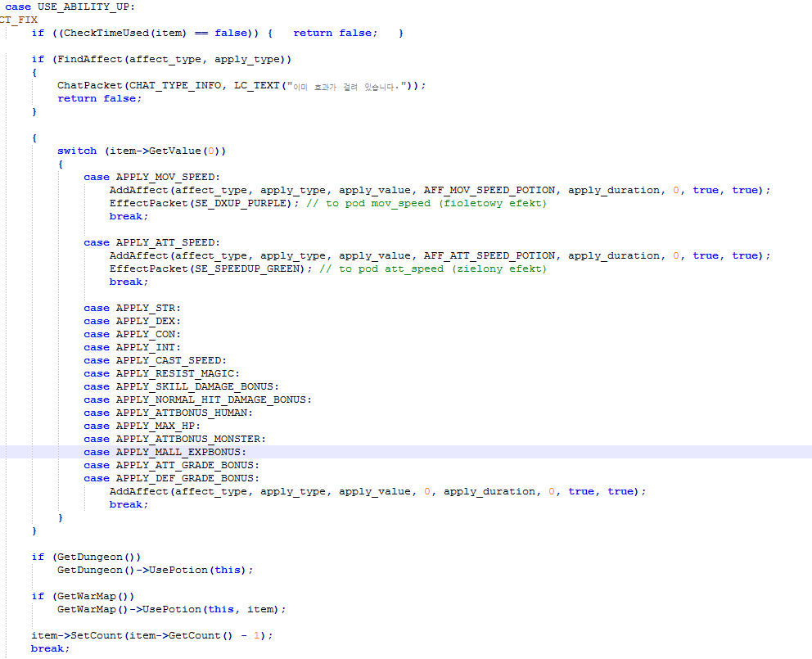The width and height of the screenshot is (812, 659).
Task: Click the Korean string literal in LC_TEXT
Action: tap(346, 87)
